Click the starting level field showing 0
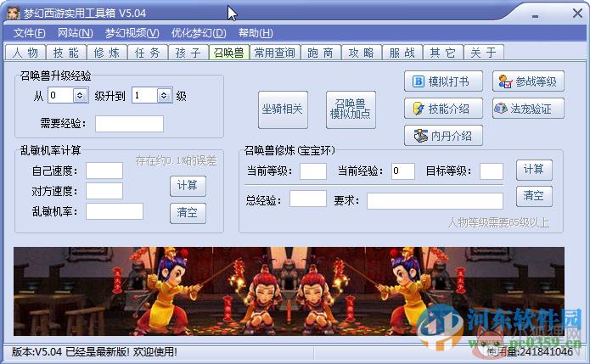This screenshot has height=364, width=590. tap(60, 96)
